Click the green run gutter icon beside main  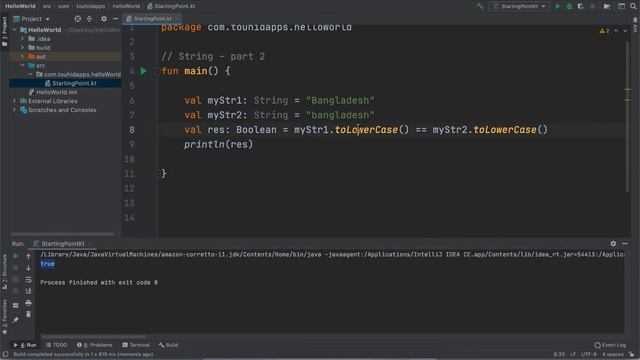[144, 71]
